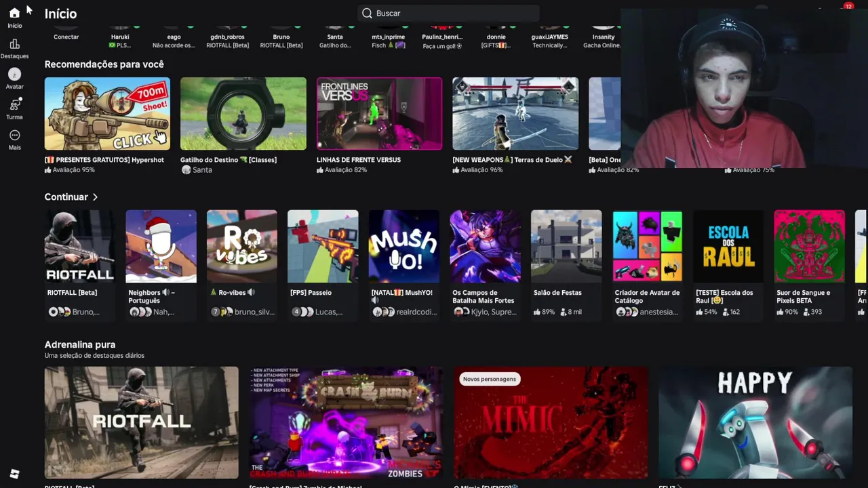868x488 pixels.
Task: Select friend gdnb_robros in friends row
Action: click(228, 37)
